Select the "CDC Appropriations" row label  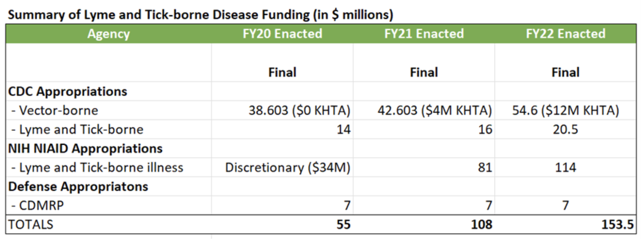(x=68, y=91)
